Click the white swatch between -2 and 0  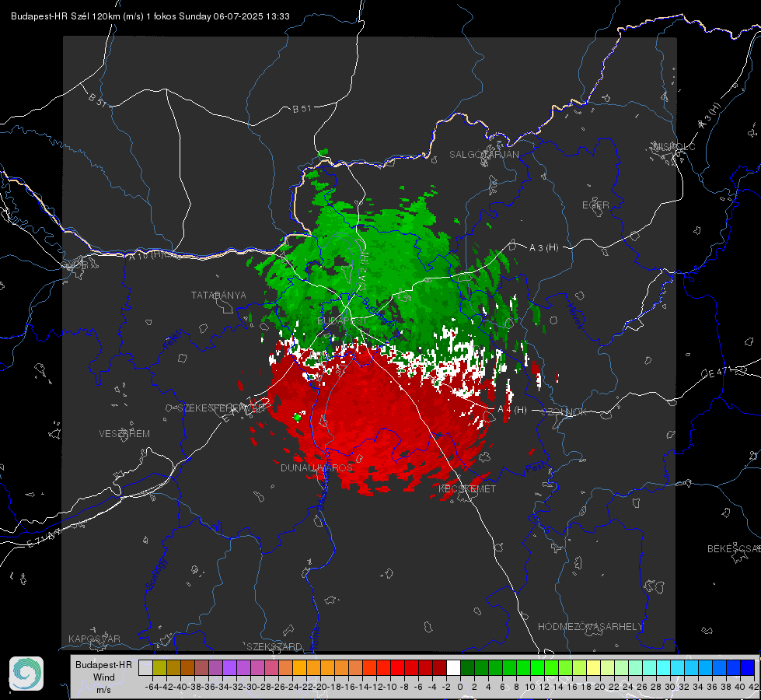[x=453, y=667]
